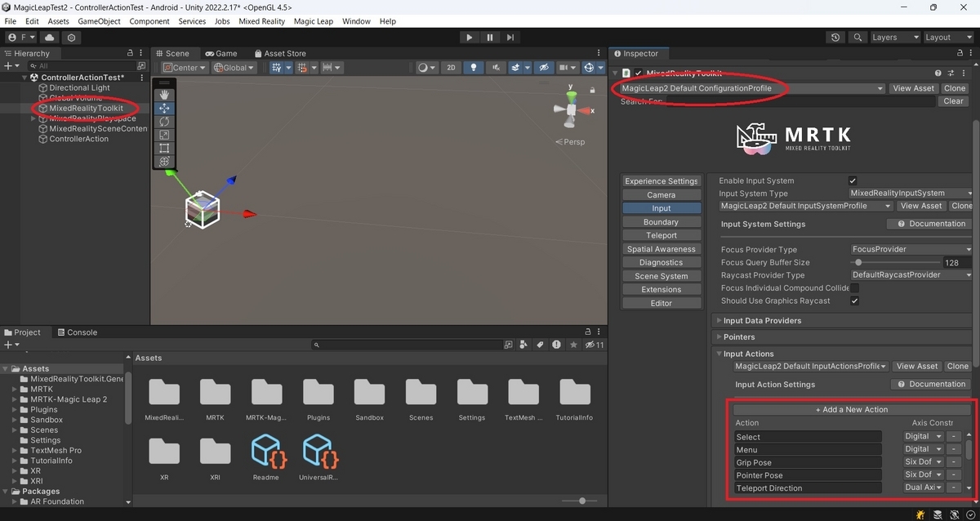Click Project search by type icon
Screen dimensions: 980x521
coord(524,345)
